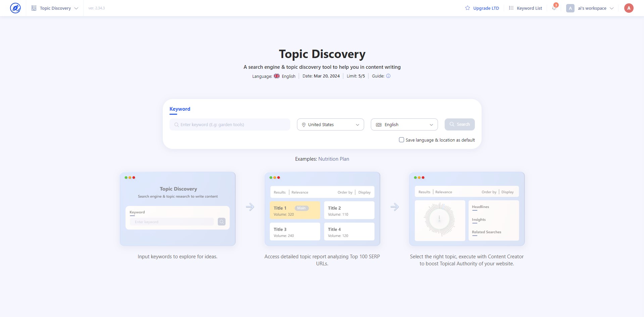Click the app logo icon
644x317 pixels.
pos(15,8)
